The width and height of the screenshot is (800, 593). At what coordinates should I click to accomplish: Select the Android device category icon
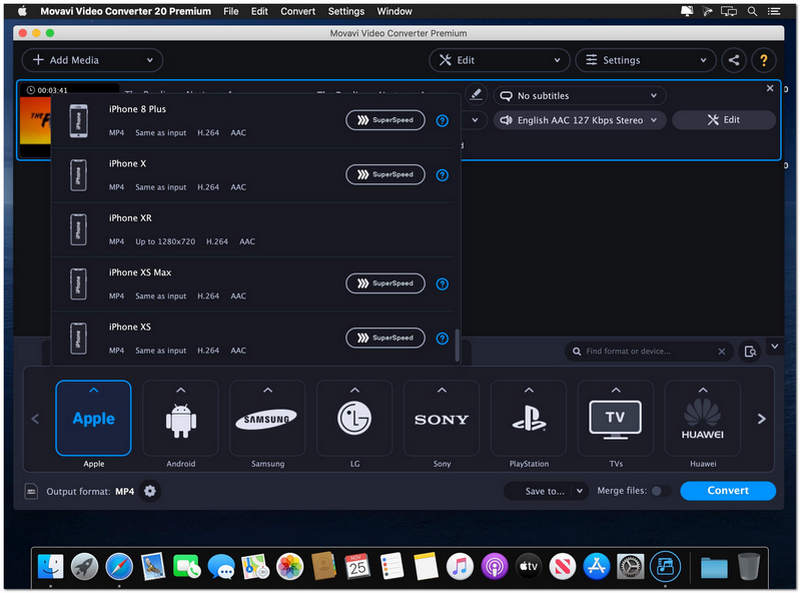181,418
